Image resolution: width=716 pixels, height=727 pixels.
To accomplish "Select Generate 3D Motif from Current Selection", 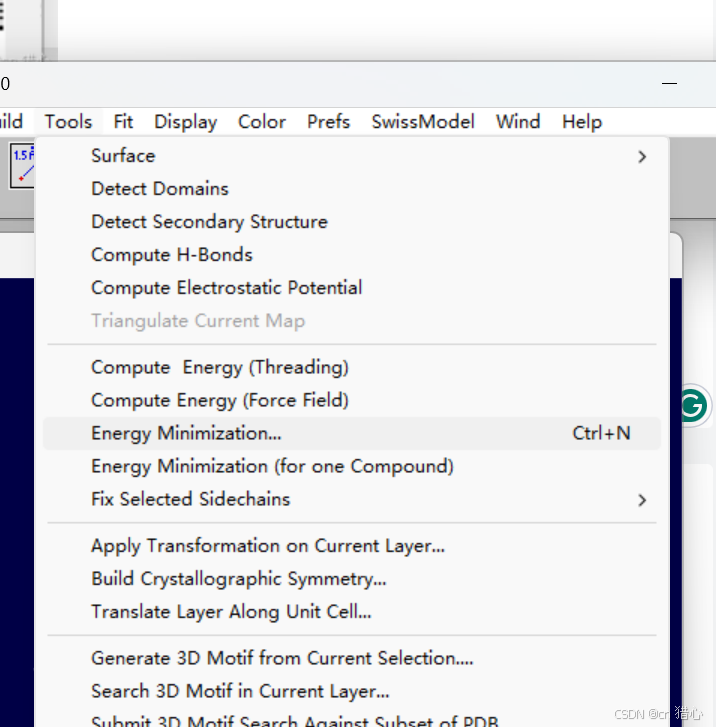I will [352, 658].
